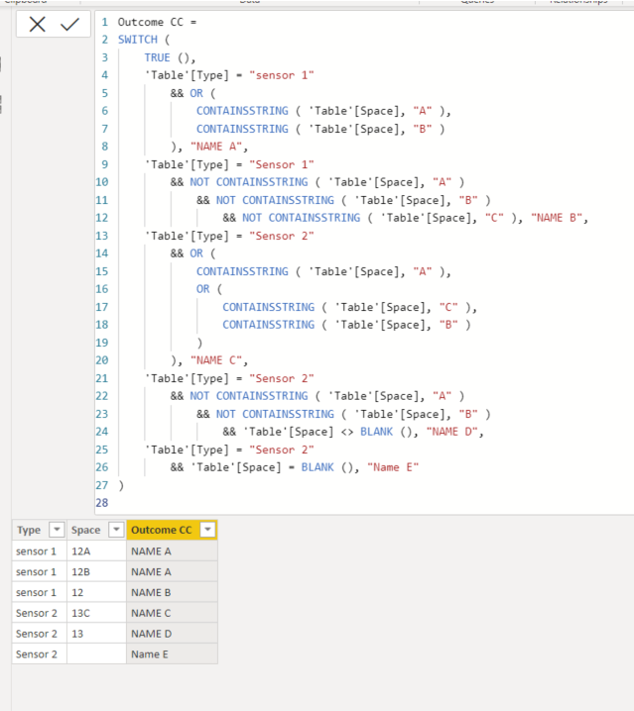Select cell 12A in Space column
The height and width of the screenshot is (711, 634).
97,551
